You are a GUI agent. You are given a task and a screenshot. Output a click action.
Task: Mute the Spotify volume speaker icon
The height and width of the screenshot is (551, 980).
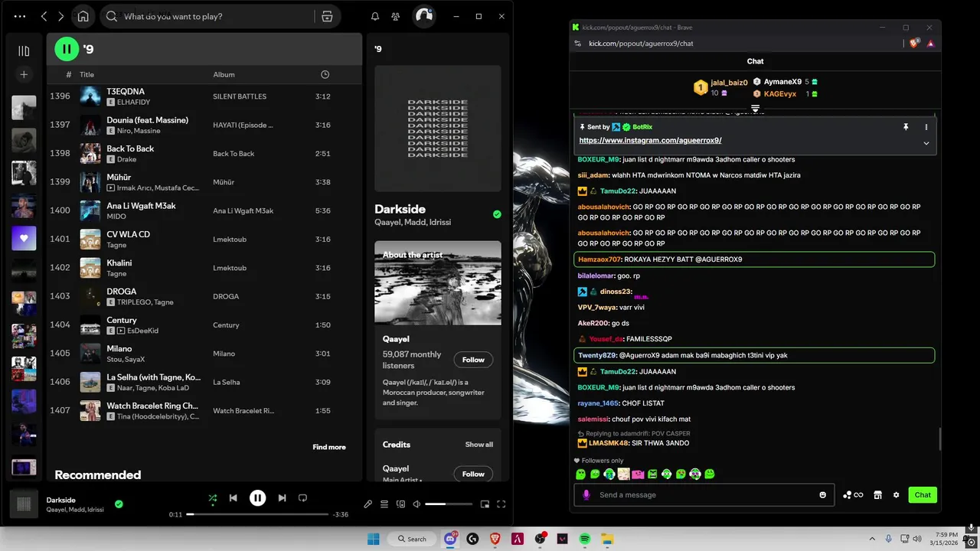416,504
